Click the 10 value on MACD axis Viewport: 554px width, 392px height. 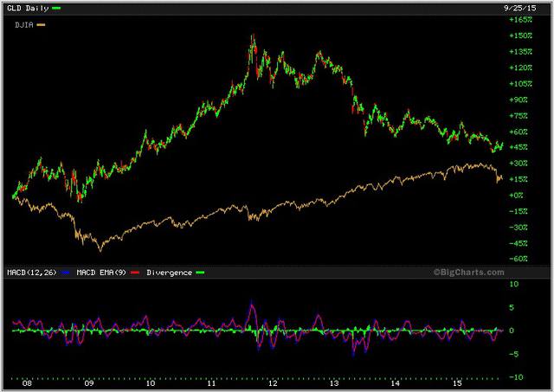(512, 284)
